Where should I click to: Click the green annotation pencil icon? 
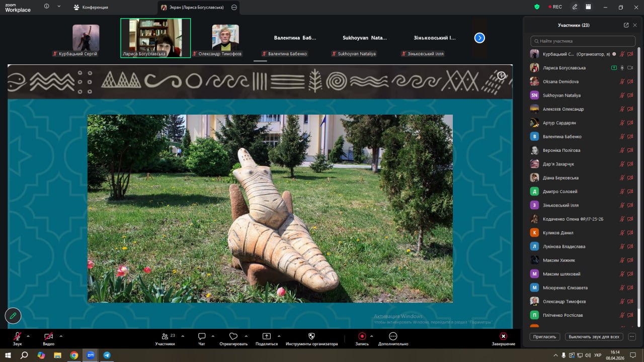[x=13, y=316]
